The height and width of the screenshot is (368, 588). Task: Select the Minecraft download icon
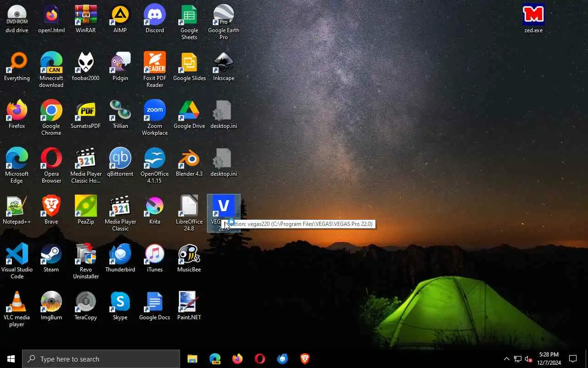(51, 70)
